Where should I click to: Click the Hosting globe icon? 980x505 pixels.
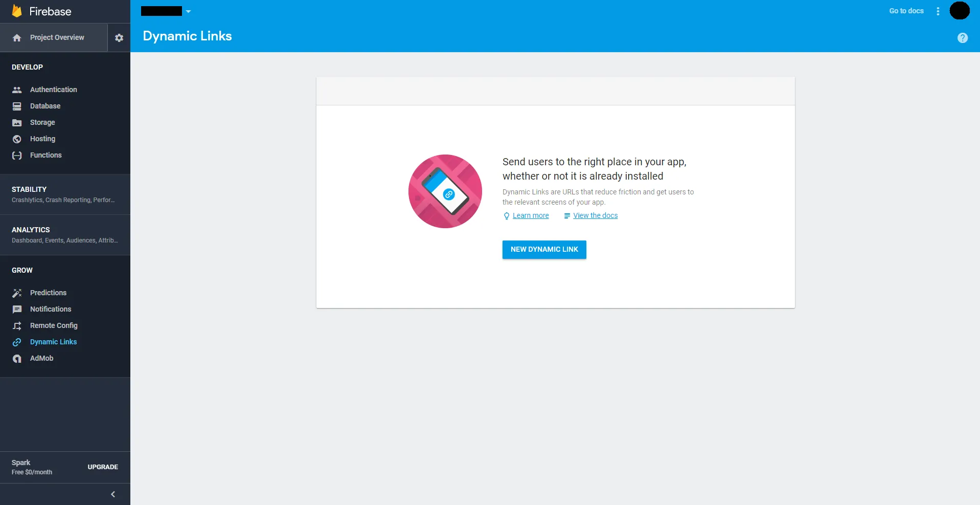click(x=17, y=139)
